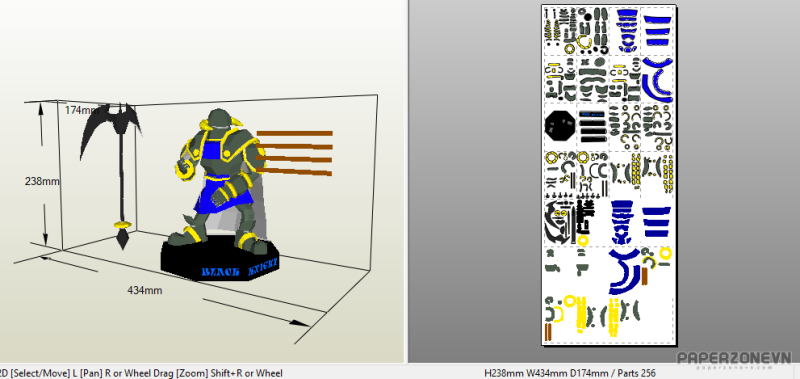Select the black octagonal Black Knight base
The height and width of the screenshot is (379, 800).
click(x=219, y=259)
